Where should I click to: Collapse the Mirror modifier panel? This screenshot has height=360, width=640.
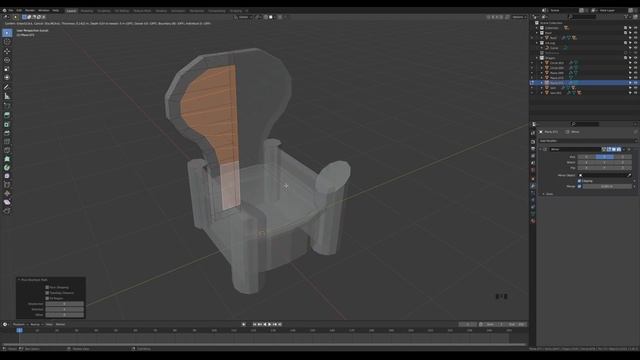541,149
